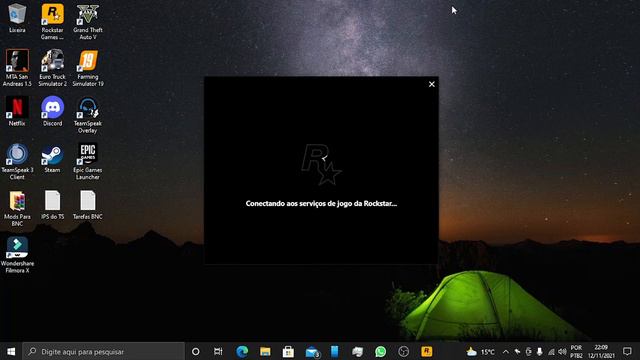Screen dimensions: 640x360
Task: Select the Rockstar Games Launcher desktop shortcut
Action: (52, 21)
